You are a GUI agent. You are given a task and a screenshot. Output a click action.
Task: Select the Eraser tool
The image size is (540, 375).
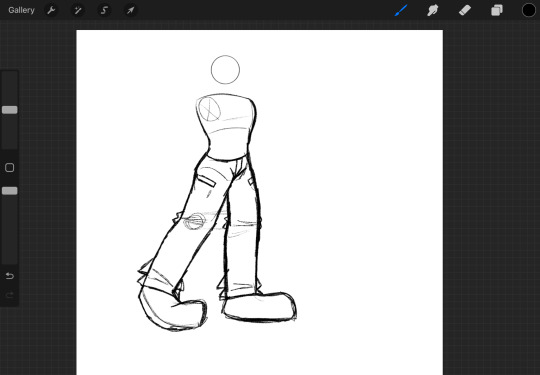(465, 10)
